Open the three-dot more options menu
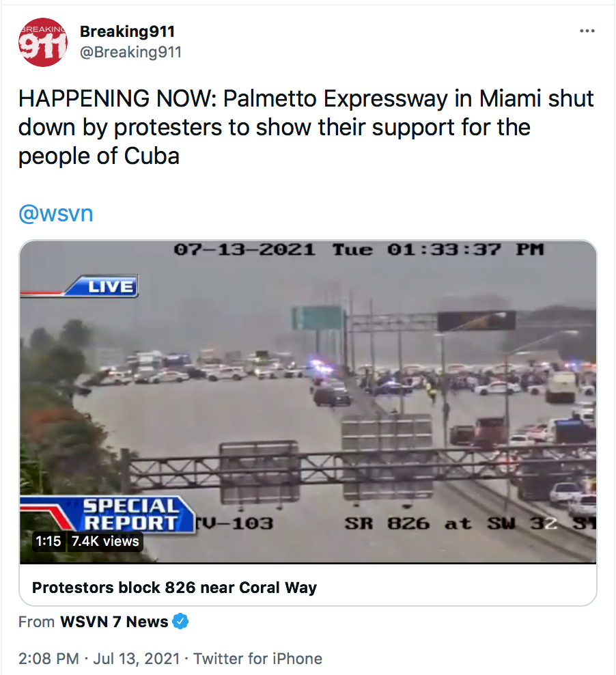This screenshot has height=675, width=616. click(x=587, y=31)
